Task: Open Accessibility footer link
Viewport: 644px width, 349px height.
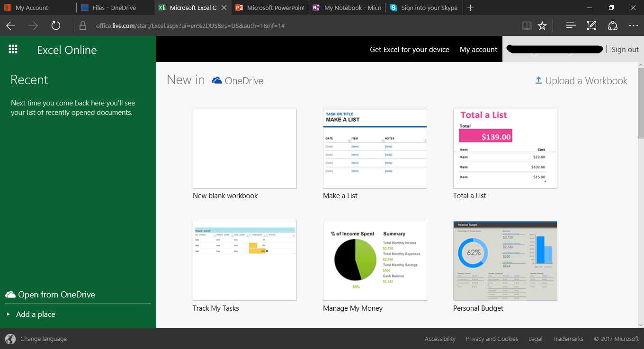Action: click(440, 339)
